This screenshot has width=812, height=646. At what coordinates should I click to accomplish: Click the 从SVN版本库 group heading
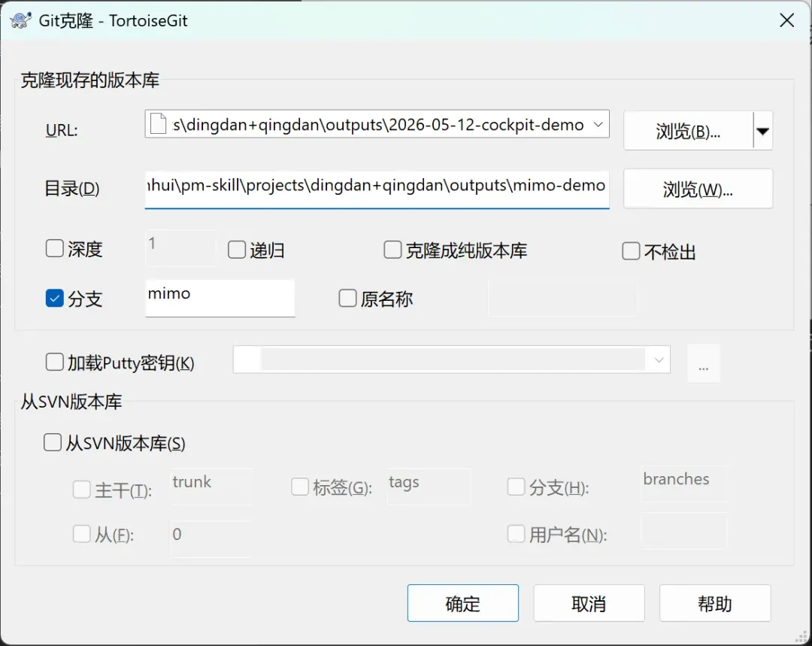coord(71,402)
